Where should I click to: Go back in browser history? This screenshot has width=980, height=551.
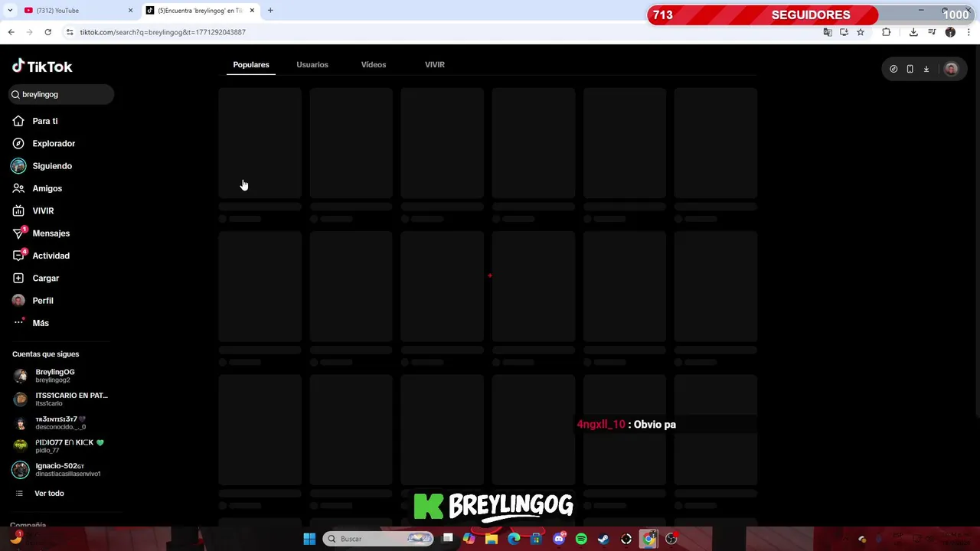tap(11, 32)
